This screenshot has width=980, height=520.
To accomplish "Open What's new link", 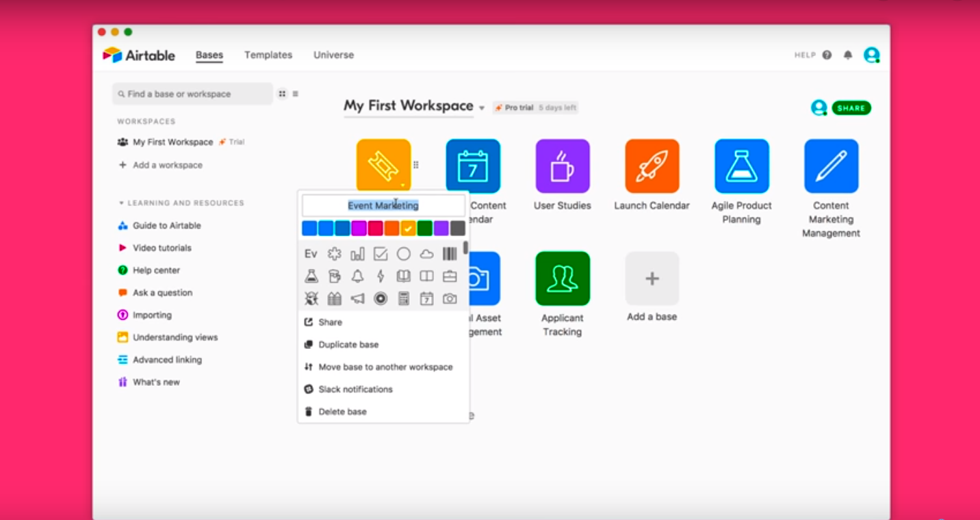I will (149, 382).
